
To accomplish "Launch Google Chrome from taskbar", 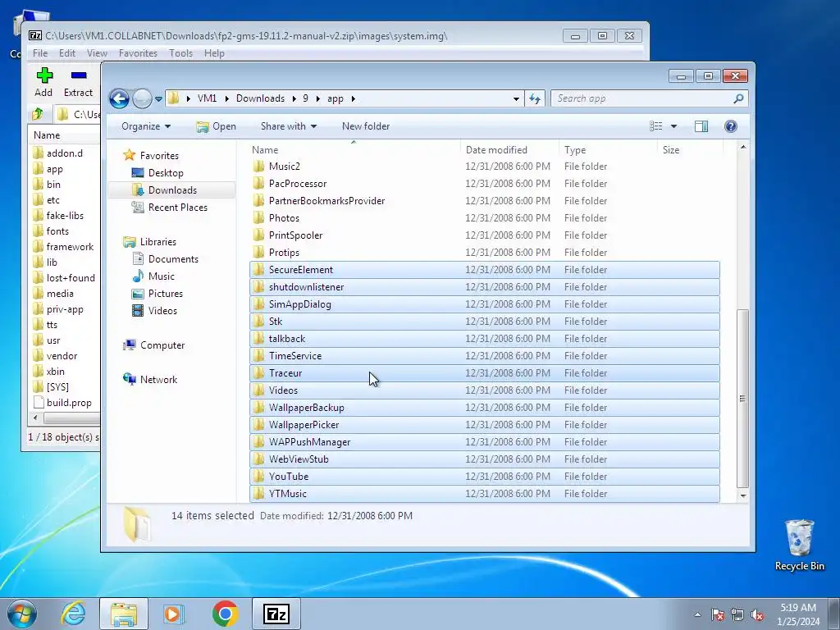I will click(x=225, y=614).
